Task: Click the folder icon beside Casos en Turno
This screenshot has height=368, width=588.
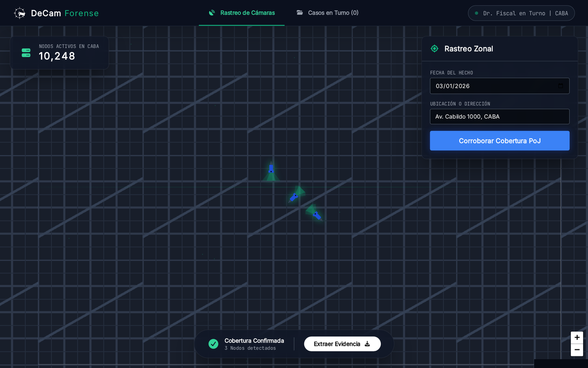Action: 299,13
